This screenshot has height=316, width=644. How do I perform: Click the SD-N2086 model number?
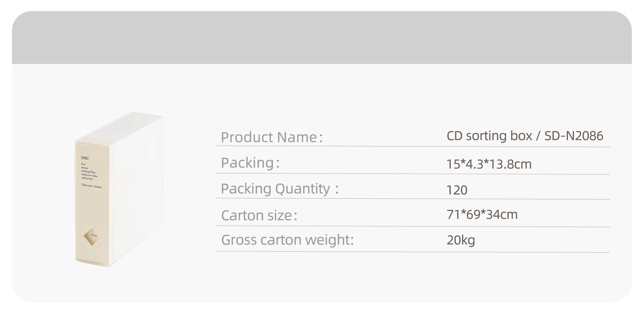click(x=574, y=136)
